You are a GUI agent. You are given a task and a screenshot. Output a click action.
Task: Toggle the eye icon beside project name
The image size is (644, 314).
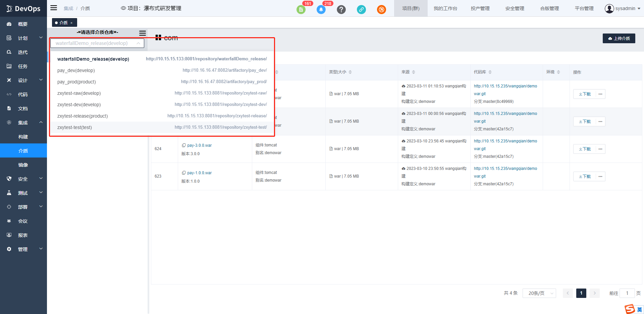123,8
